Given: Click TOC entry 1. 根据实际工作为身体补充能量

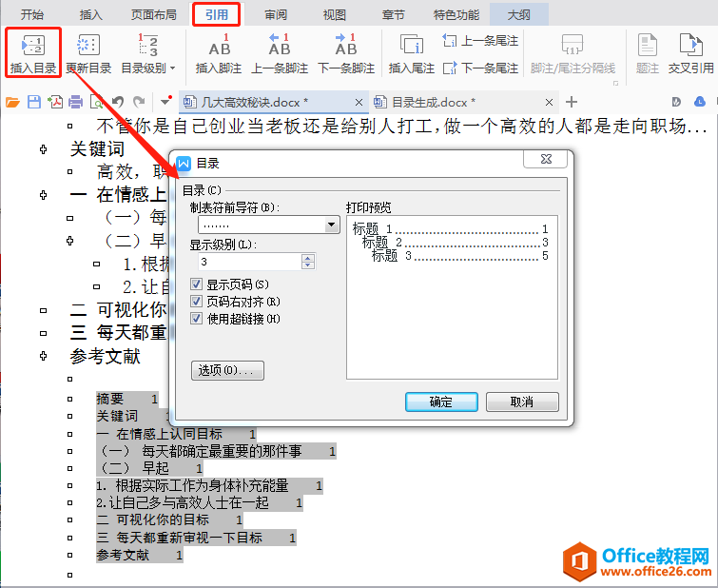Looking at the screenshot, I should coord(209,486).
